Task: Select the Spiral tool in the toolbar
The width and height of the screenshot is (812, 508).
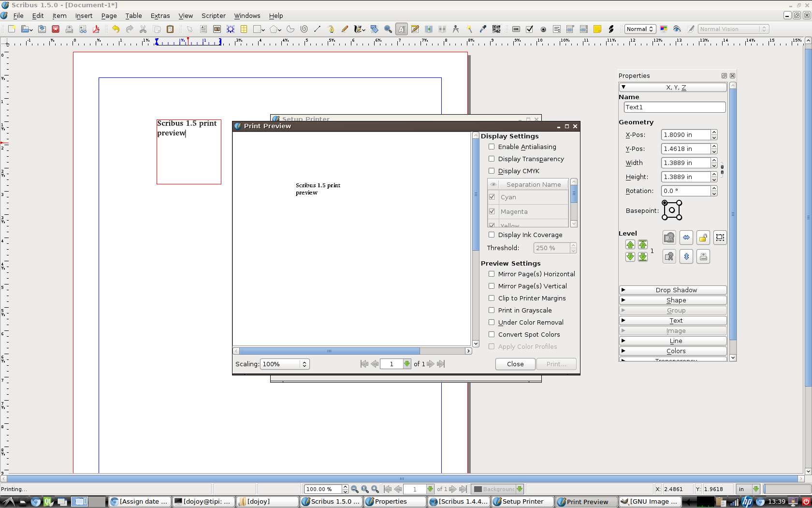Action: point(304,29)
